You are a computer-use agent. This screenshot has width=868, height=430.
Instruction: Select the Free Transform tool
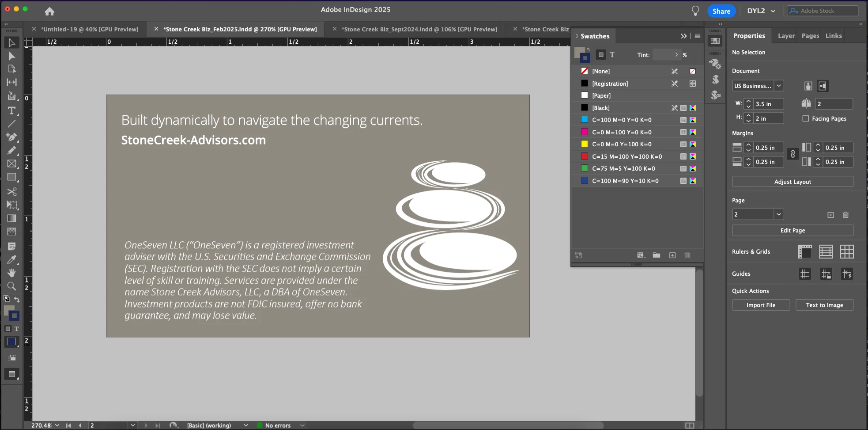(12, 205)
